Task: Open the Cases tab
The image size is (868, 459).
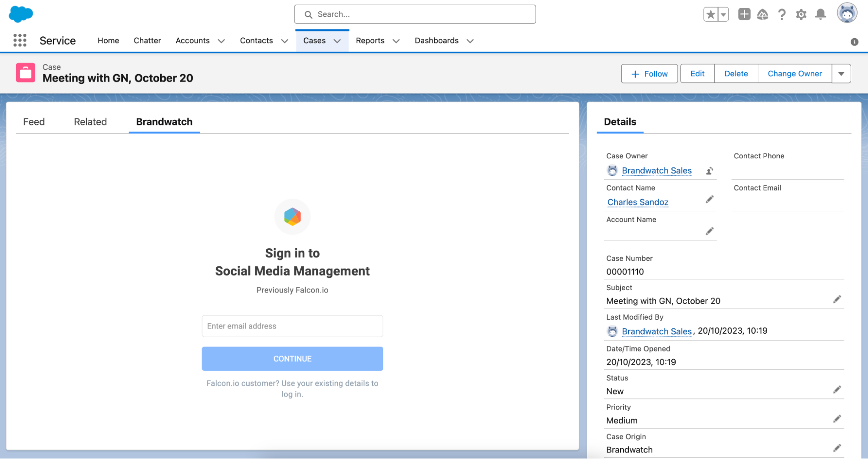Action: 314,41
